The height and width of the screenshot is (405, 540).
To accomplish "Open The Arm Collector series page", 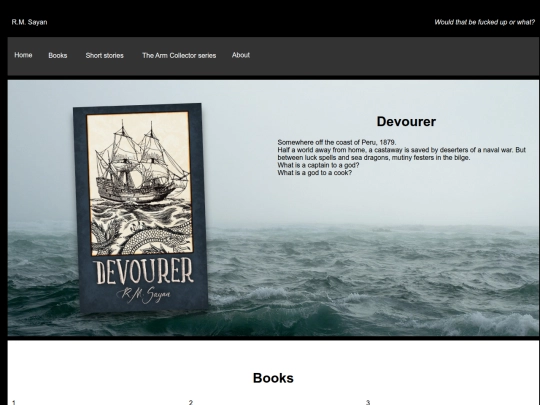I will click(x=179, y=55).
